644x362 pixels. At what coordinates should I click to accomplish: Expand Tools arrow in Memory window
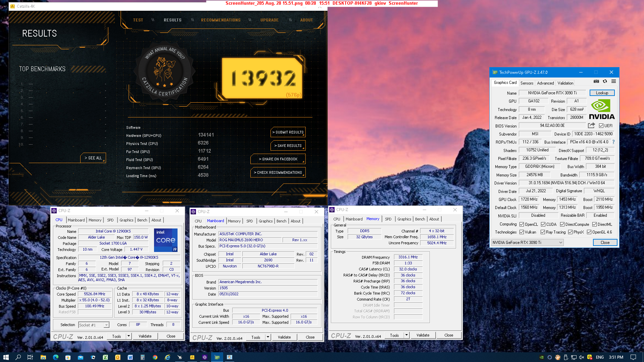coord(406,335)
